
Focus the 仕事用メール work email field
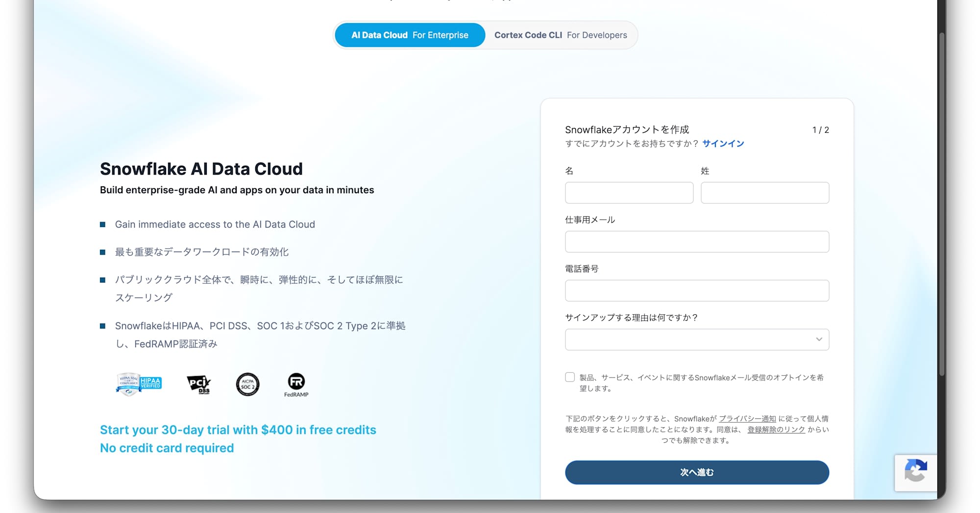(696, 241)
